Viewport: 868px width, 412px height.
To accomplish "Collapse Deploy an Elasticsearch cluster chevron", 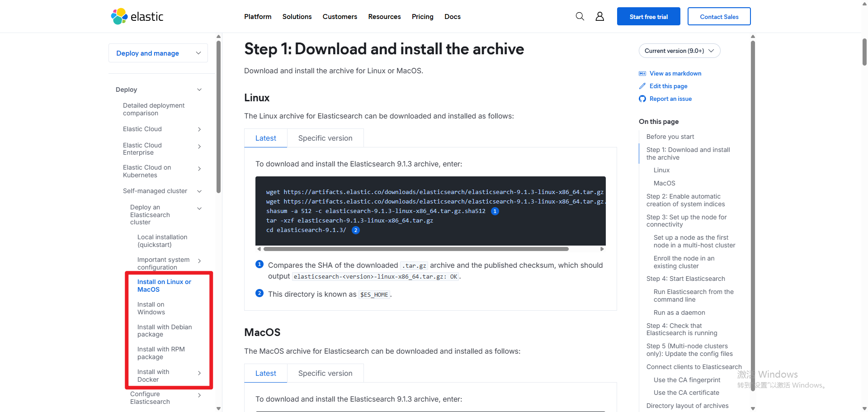I will pyautogui.click(x=199, y=208).
